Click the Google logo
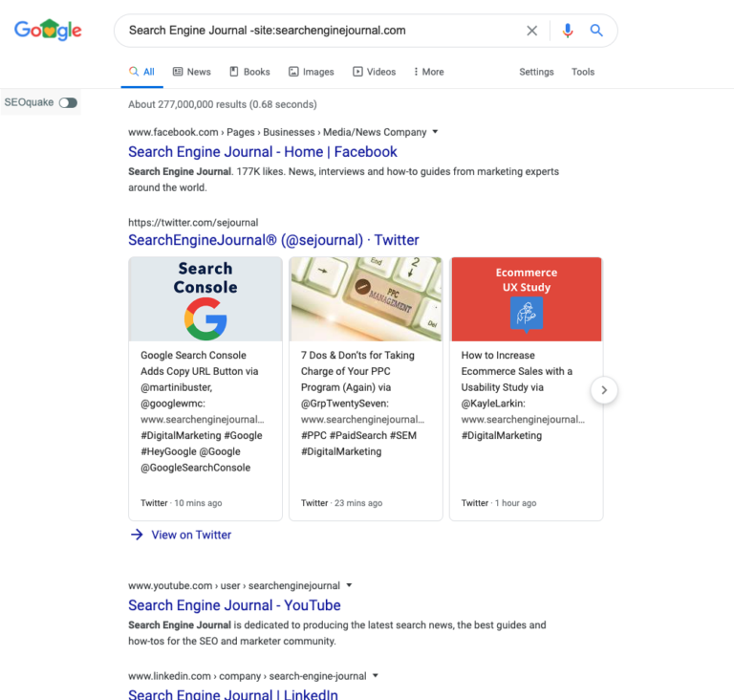The height and width of the screenshot is (700, 734). [48, 30]
